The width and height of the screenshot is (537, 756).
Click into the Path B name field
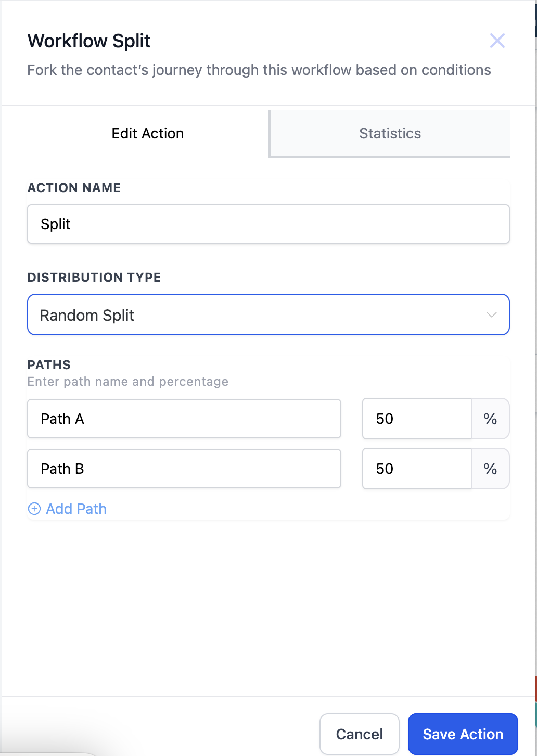tap(184, 469)
